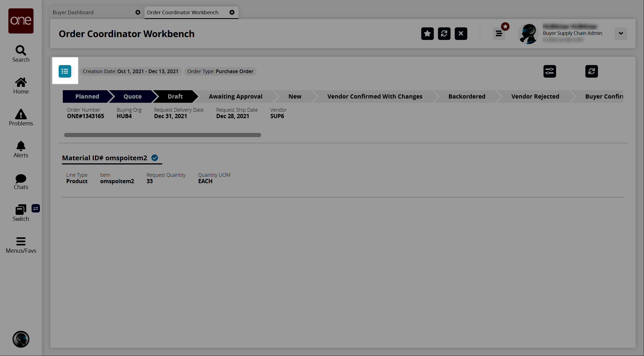
Task: Close the Order Coordinator Workbench tab
Action: click(x=232, y=12)
